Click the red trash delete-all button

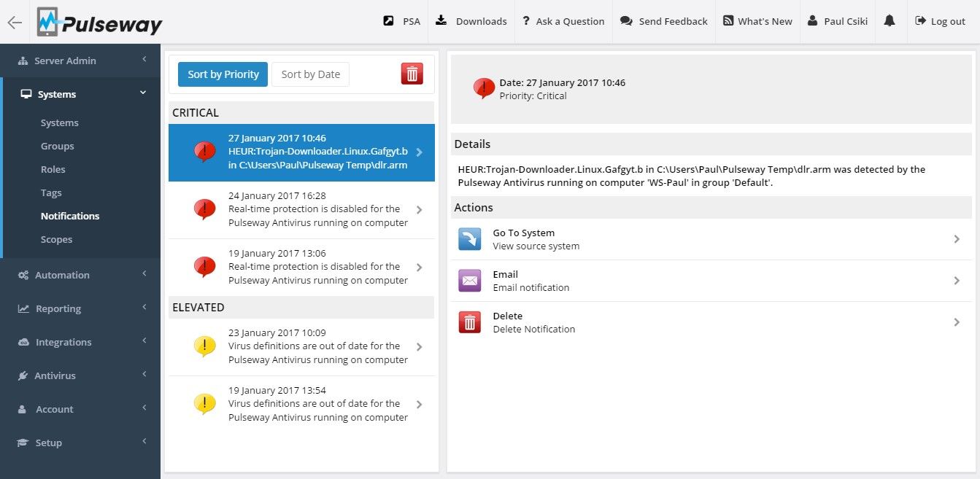tap(412, 74)
